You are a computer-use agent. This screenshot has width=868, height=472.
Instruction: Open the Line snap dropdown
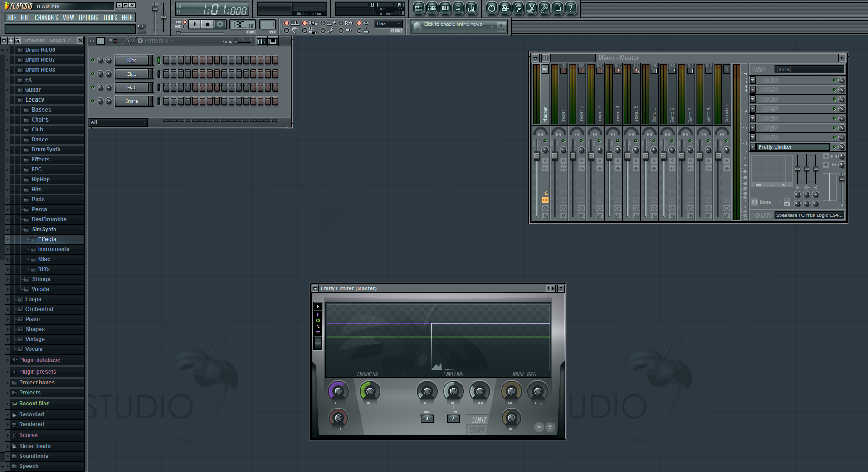coord(389,24)
